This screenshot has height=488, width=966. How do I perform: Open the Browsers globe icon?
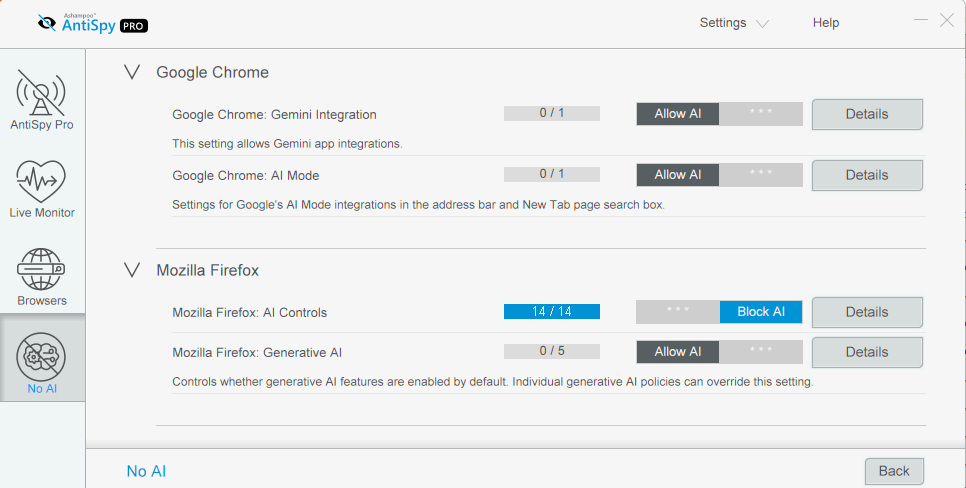(41, 269)
